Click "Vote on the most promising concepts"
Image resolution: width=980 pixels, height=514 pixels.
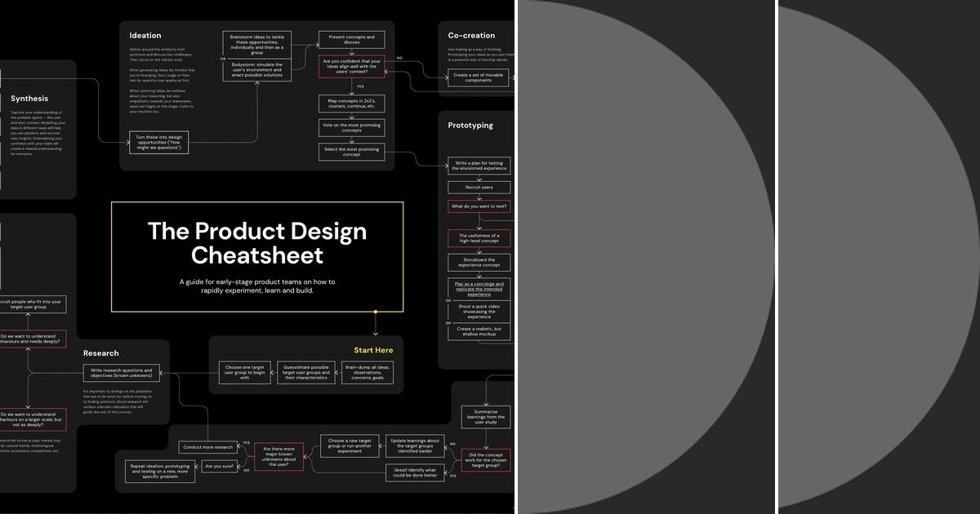pos(351,126)
